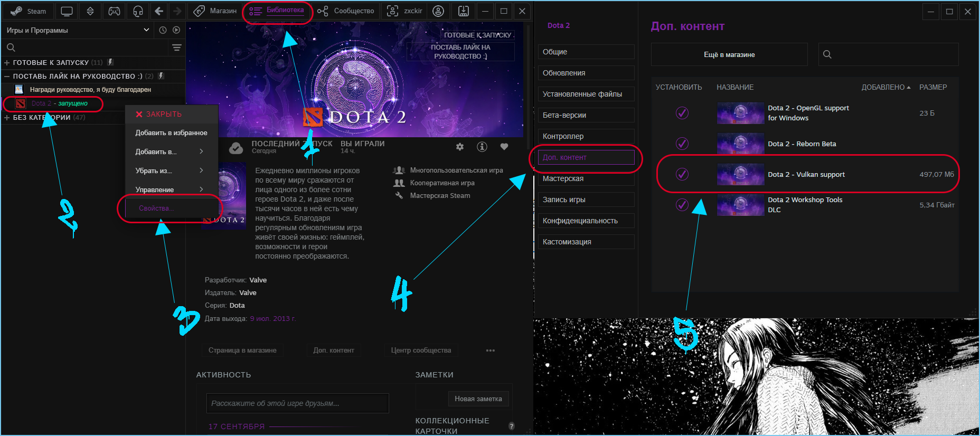Open the friends list smiley icon
This screenshot has height=436, width=980.
[438, 11]
